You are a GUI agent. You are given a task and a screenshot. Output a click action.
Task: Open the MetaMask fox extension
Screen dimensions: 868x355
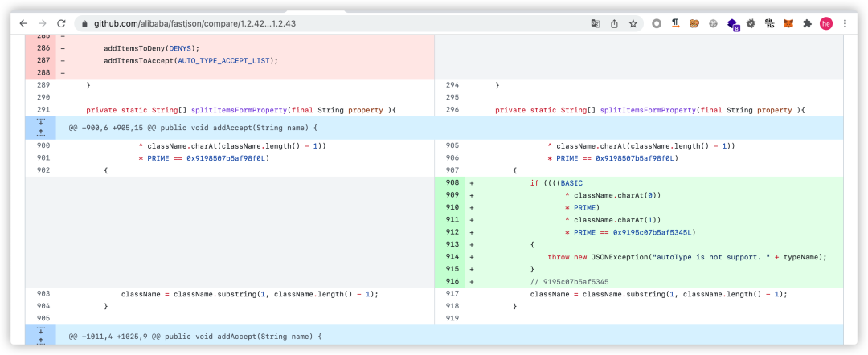coord(788,24)
